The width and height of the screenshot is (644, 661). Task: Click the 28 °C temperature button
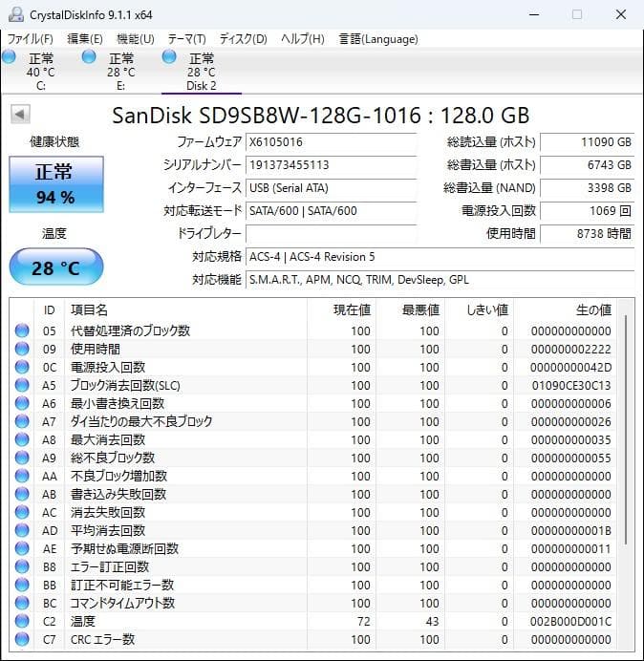(56, 267)
